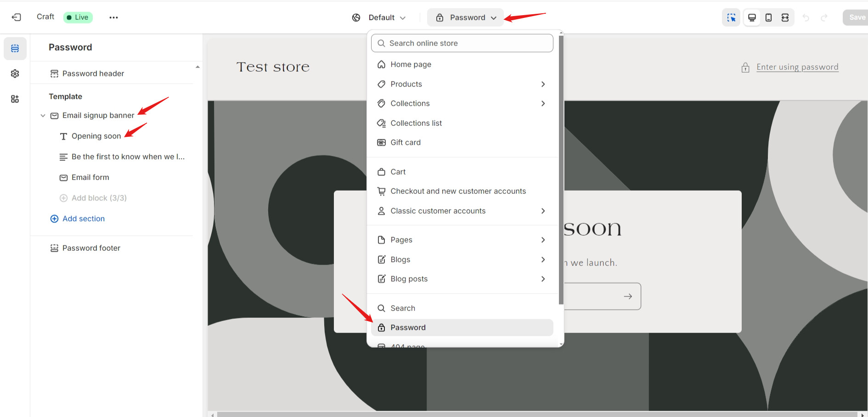Click the Gift card icon

(381, 142)
